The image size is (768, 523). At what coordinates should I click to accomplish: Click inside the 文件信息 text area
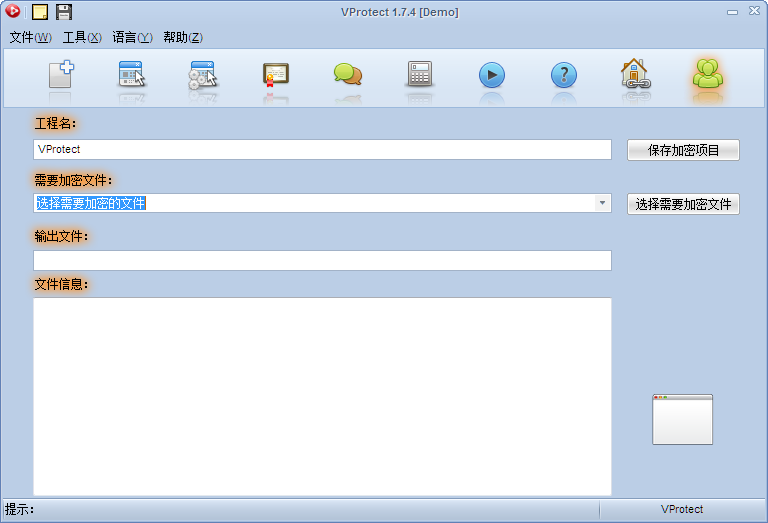(322, 396)
